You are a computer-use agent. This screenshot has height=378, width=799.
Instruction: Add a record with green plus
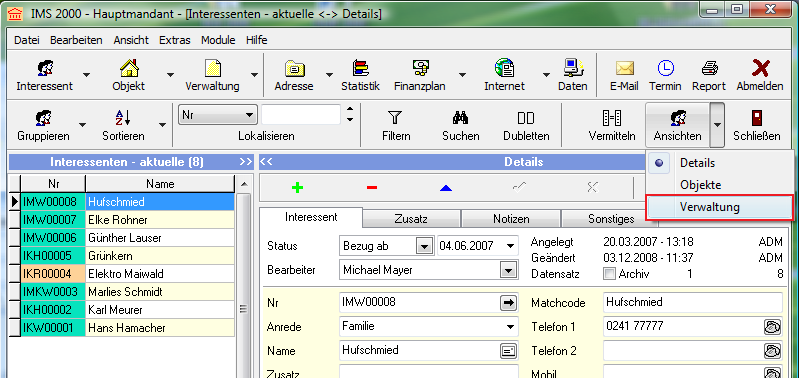click(x=298, y=187)
